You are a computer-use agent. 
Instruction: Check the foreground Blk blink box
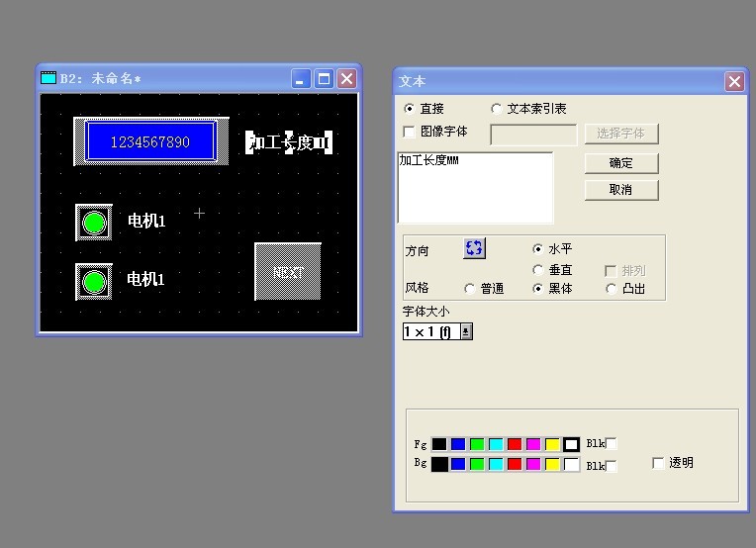pyautogui.click(x=611, y=444)
